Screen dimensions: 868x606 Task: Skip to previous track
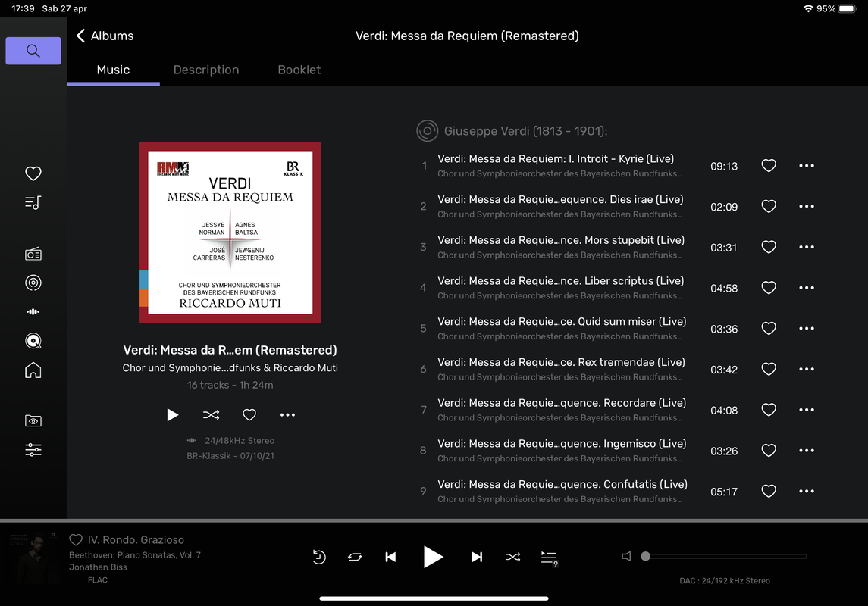tap(391, 557)
